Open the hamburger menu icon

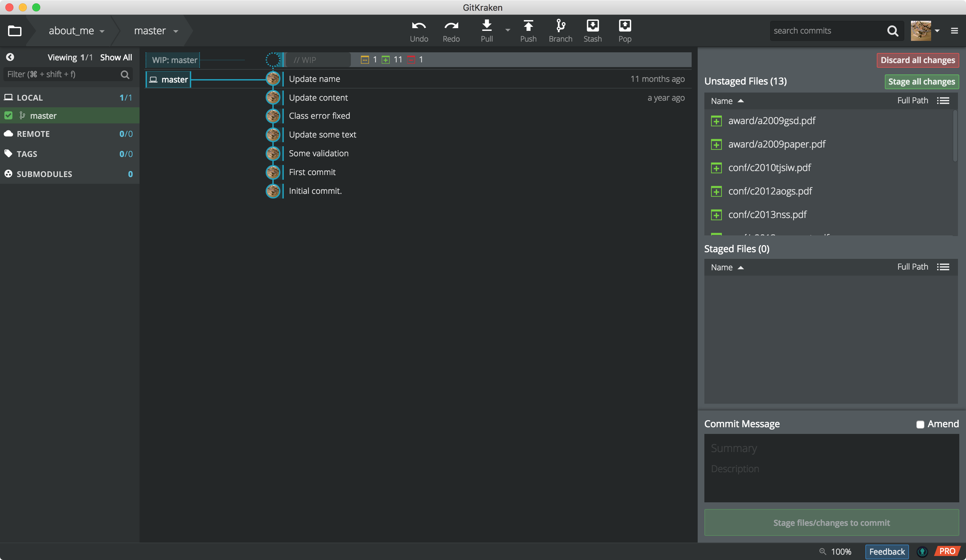coord(954,31)
